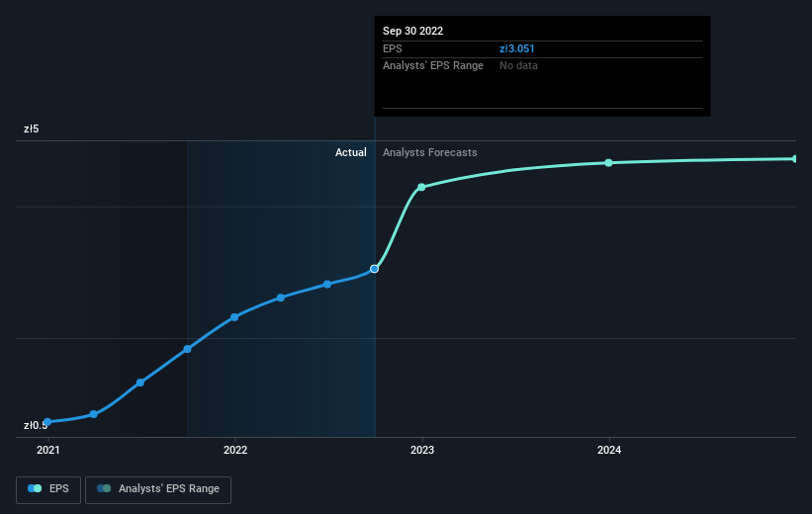Click the 2022 x-axis label
The height and width of the screenshot is (514, 812).
pyautogui.click(x=235, y=450)
